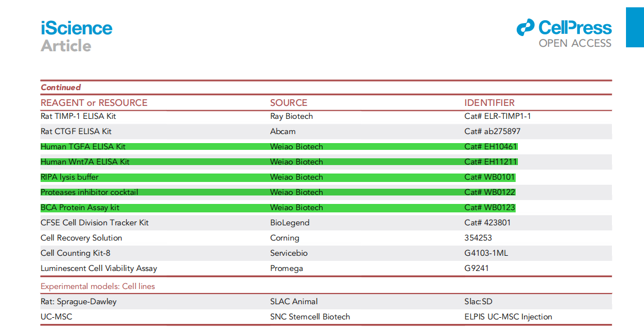Viewport: 644px width, 329px height.
Task: Click the CellPress logo icon
Action: click(x=525, y=27)
